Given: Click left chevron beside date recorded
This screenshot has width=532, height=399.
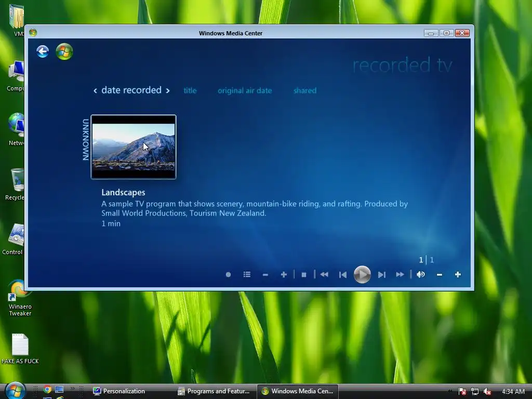Looking at the screenshot, I should tap(96, 90).
